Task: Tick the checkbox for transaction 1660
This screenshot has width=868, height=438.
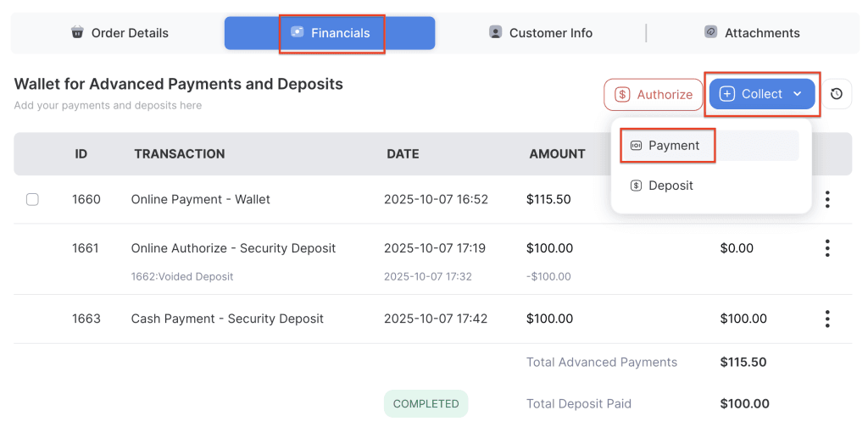Action: point(32,200)
